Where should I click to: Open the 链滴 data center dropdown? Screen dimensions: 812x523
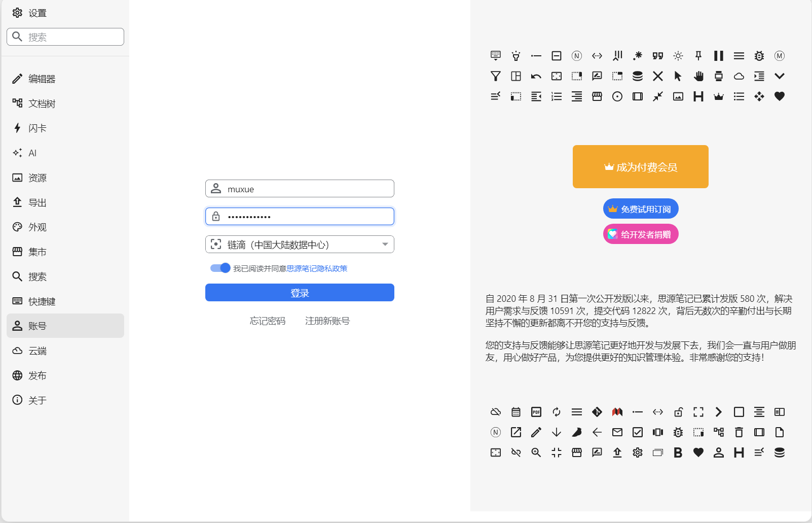pyautogui.click(x=300, y=245)
